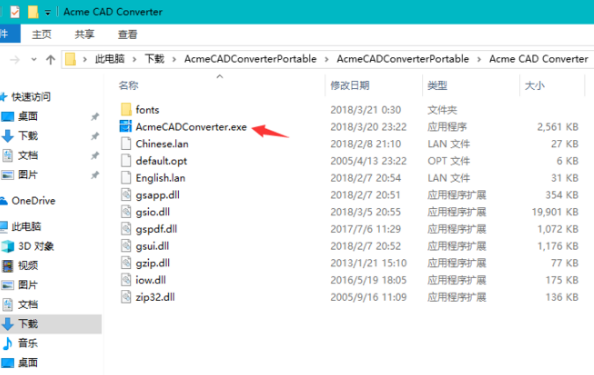Select 此电脑 in the navigation pane
The width and height of the screenshot is (594, 375).
26,227
